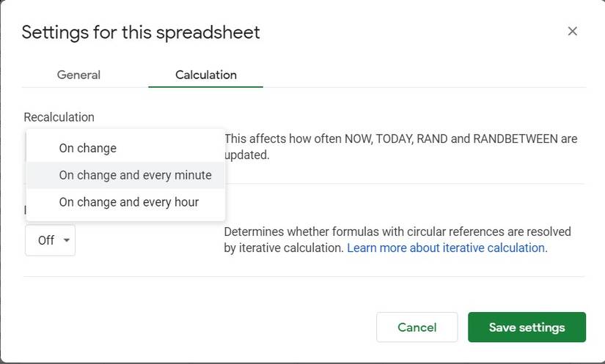Pick "On change and every minute"
Image resolution: width=605 pixels, height=364 pixels.
[x=135, y=175]
